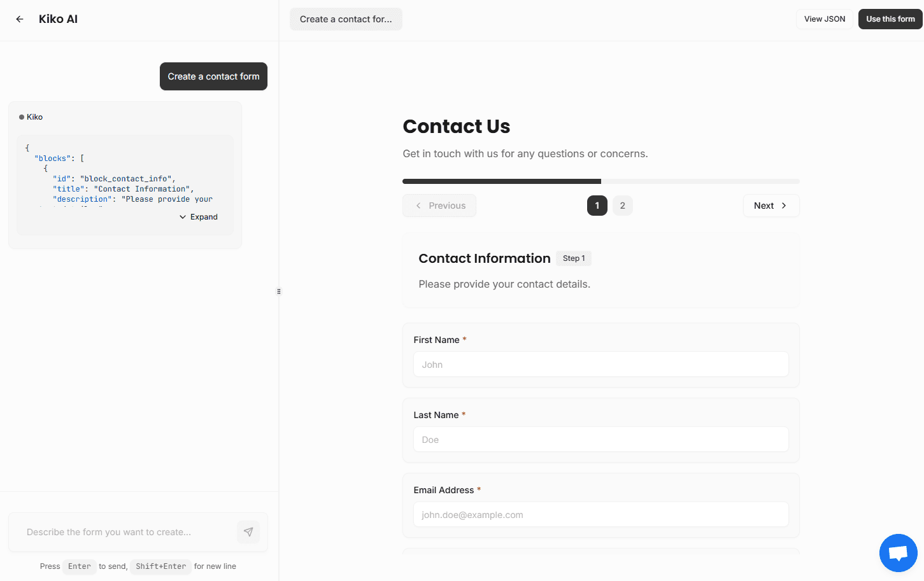Focus the First Name input field
Viewport: 924px width, 581px height.
tap(601, 364)
